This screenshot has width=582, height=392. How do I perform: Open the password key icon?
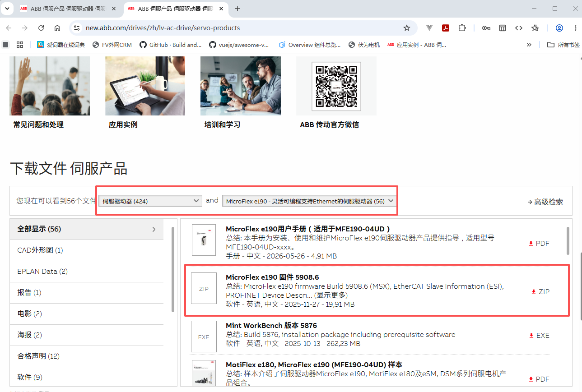click(486, 28)
